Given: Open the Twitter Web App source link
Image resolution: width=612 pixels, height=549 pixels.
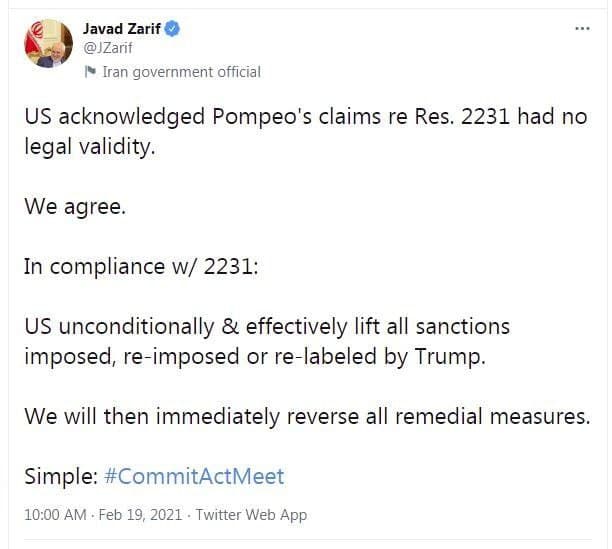Looking at the screenshot, I should tap(251, 515).
